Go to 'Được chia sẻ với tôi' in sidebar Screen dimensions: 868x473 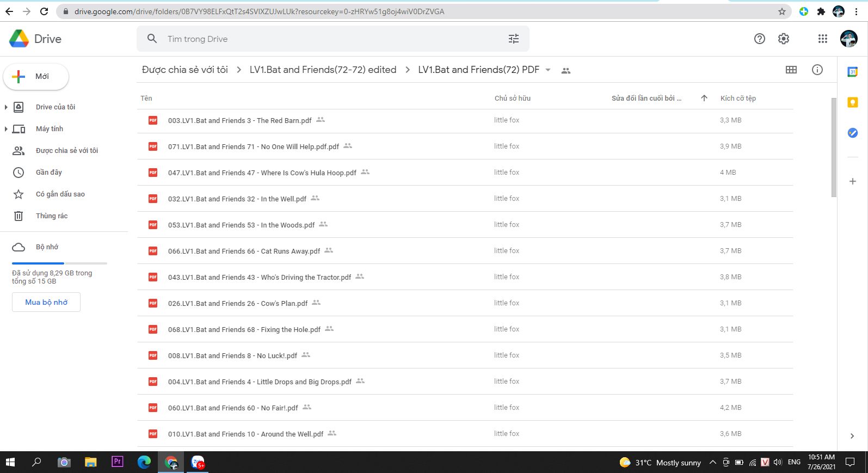pos(66,151)
